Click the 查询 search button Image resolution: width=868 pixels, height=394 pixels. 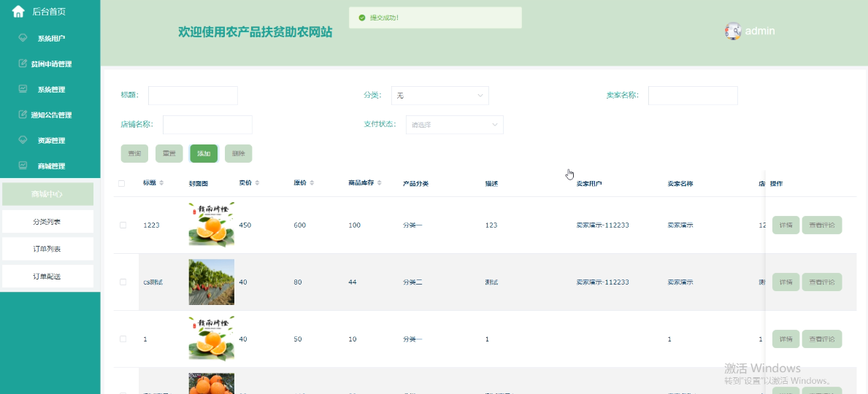(134, 153)
